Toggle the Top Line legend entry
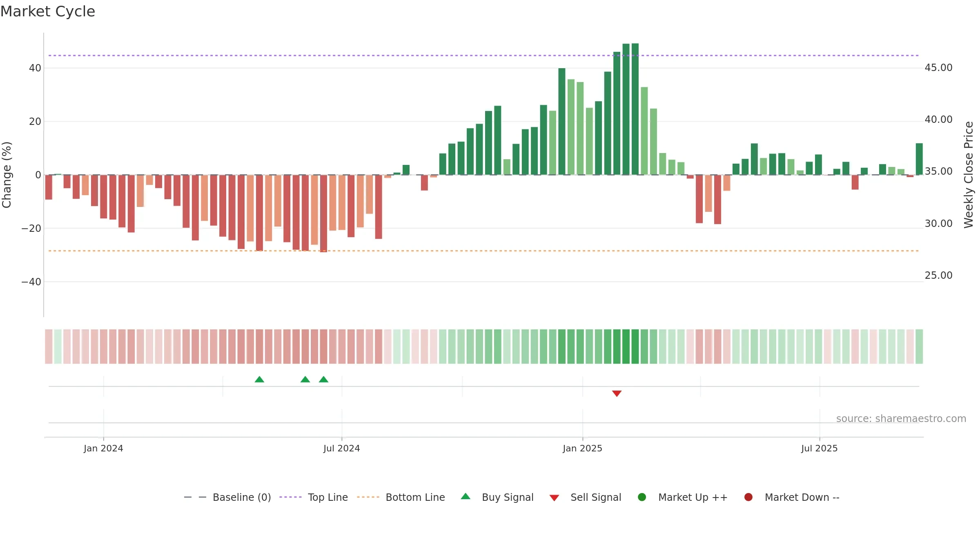The width and height of the screenshot is (980, 551). pos(314,497)
